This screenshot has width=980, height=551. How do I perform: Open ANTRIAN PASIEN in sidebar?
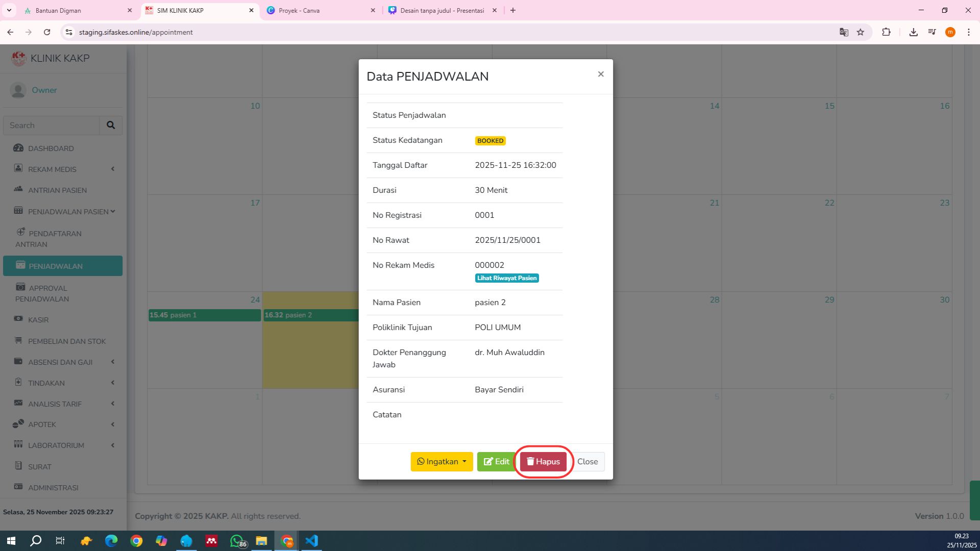(x=57, y=190)
